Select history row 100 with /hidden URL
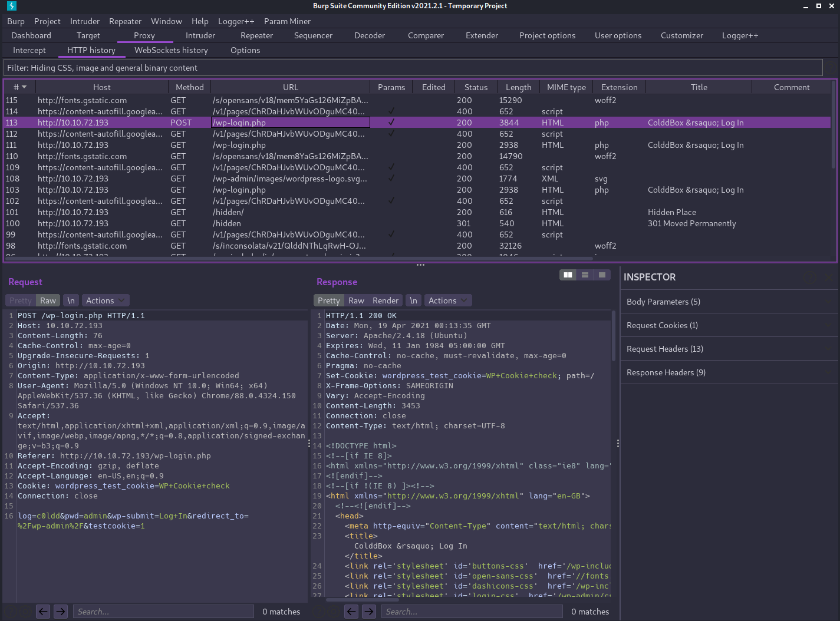The width and height of the screenshot is (840, 621). (417, 223)
